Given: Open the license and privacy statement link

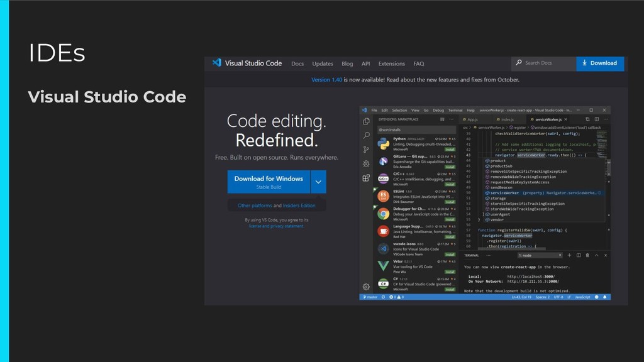Looking at the screenshot, I should pyautogui.click(x=277, y=226).
